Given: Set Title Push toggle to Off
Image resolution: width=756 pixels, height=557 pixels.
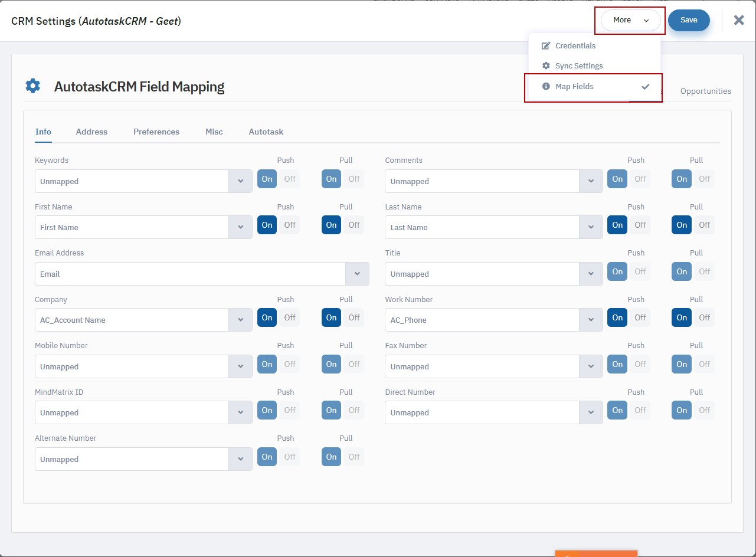Looking at the screenshot, I should click(x=640, y=271).
